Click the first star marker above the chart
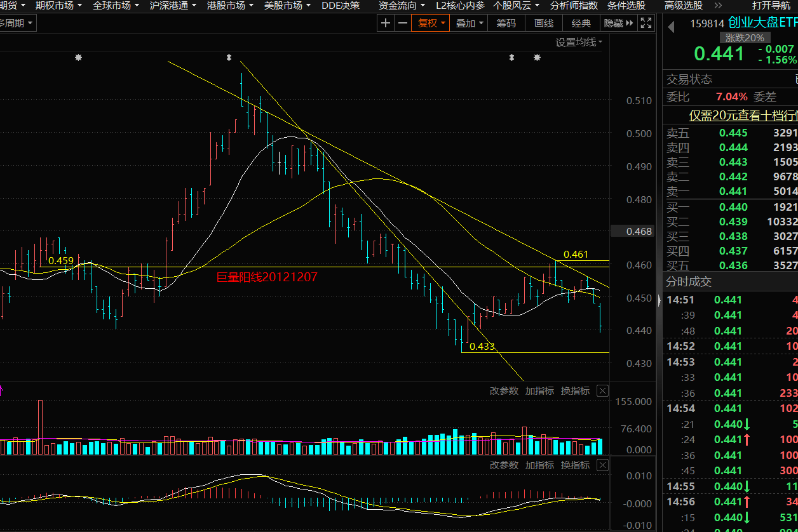Screen dimensions: 798x532 coord(78,58)
